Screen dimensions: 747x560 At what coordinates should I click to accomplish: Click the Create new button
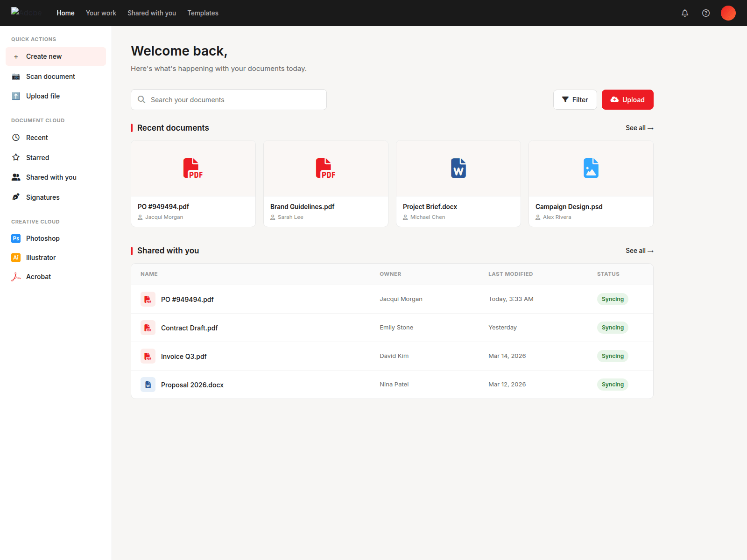(56, 56)
